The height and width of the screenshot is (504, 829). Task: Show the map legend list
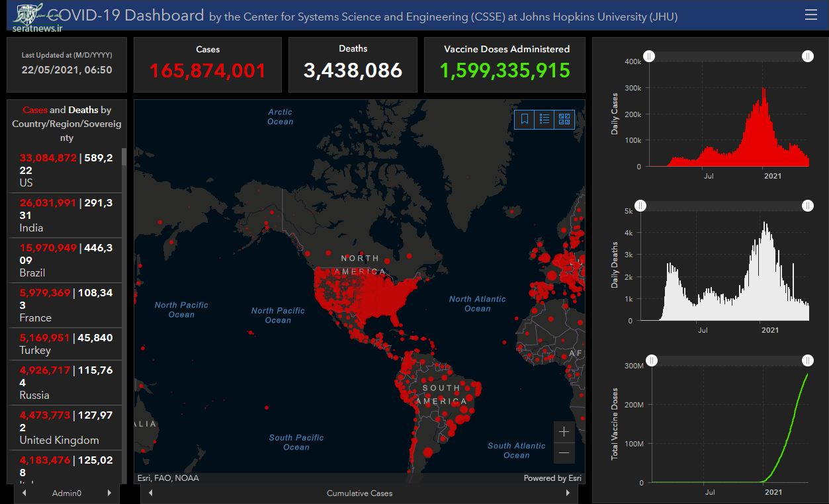tap(545, 119)
